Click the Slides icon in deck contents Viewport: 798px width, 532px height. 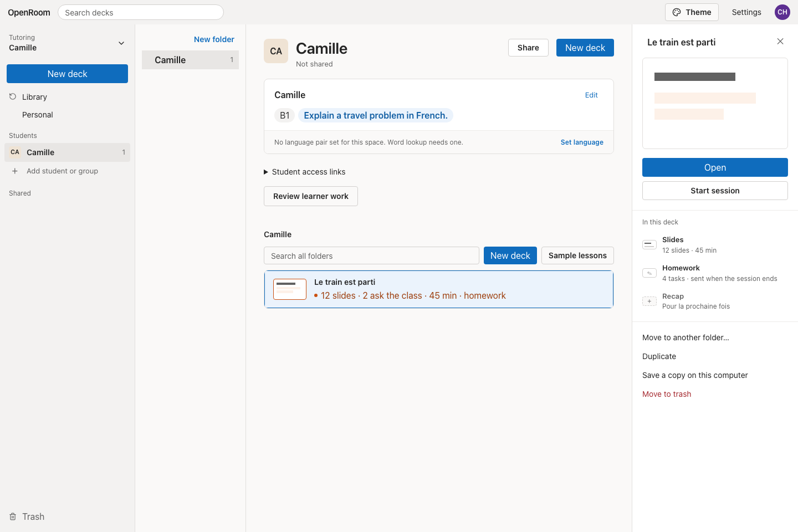649,244
